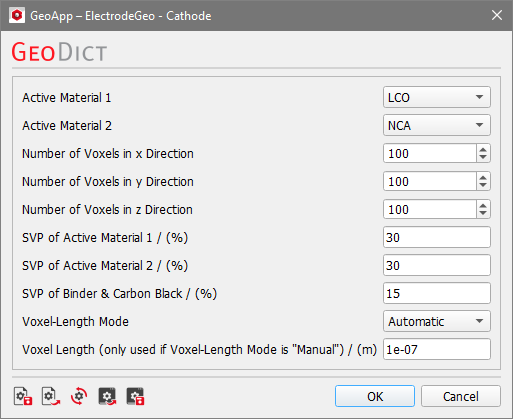
Task: Click the 'Number of Voxels in z Direction' label
Action: (107, 210)
